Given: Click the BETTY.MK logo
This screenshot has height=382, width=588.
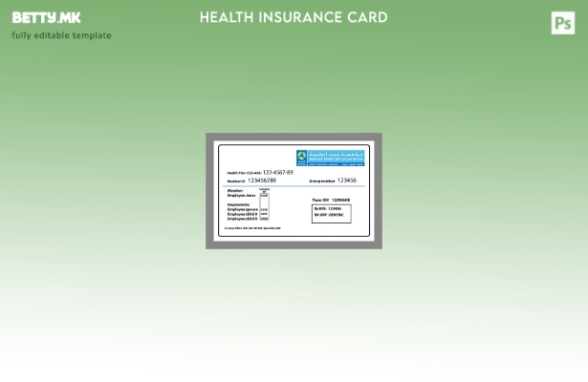Looking at the screenshot, I should click(x=46, y=18).
